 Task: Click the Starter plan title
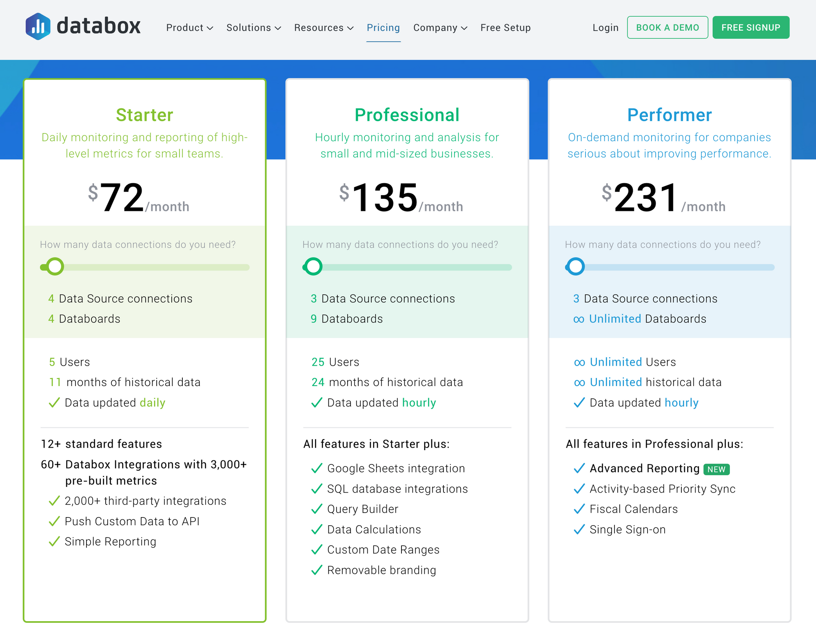pos(144,115)
